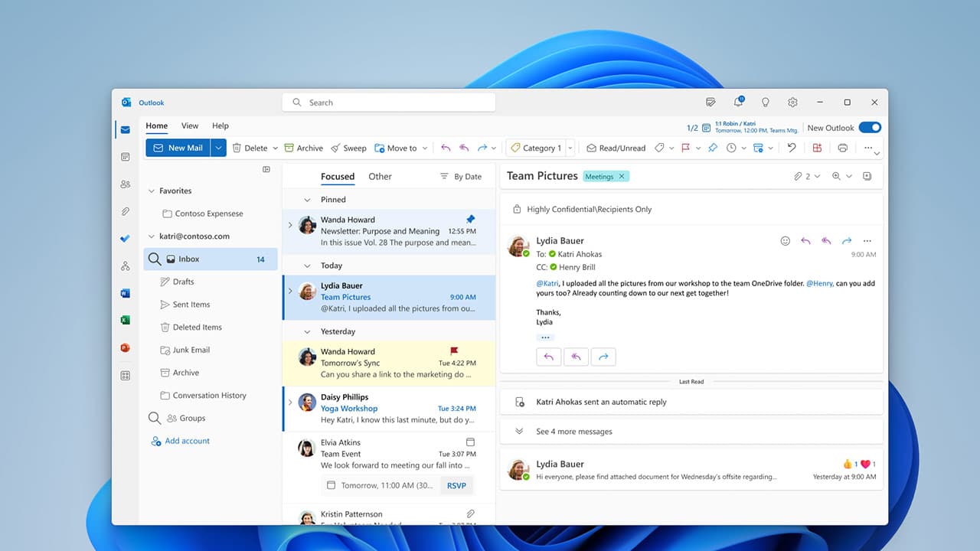Click the red add-ins icon in the ribbon
This screenshot has width=980, height=551.
click(817, 148)
